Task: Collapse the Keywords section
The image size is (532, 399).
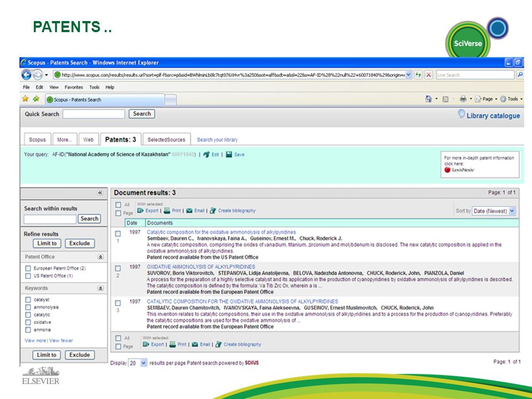Action: 100,288
